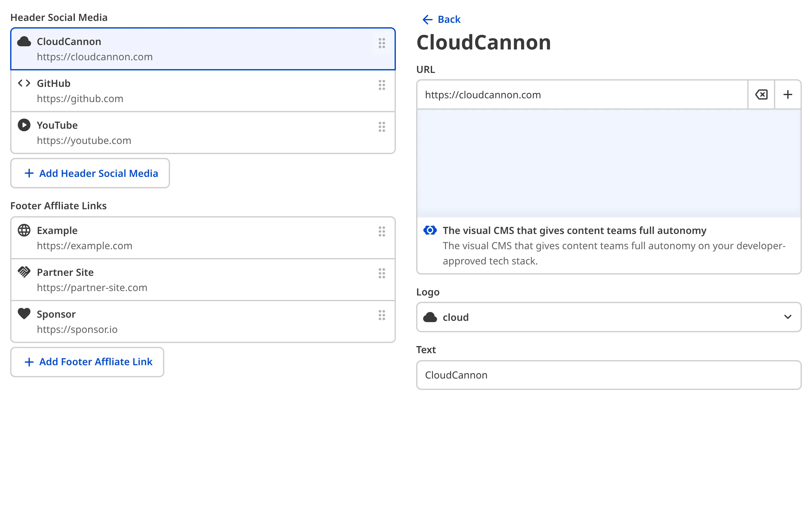The image size is (812, 525).
Task: Select the CloudCannon social media item
Action: [x=203, y=49]
